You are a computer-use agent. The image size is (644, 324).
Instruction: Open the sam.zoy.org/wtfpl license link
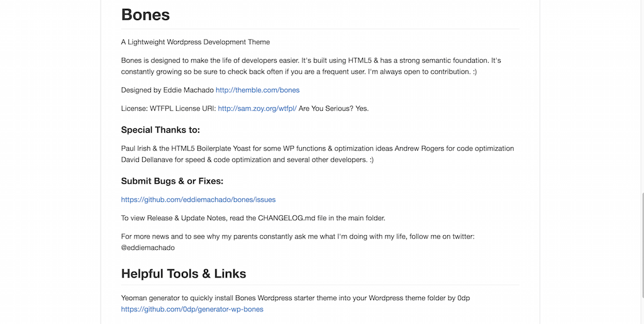pyautogui.click(x=257, y=108)
